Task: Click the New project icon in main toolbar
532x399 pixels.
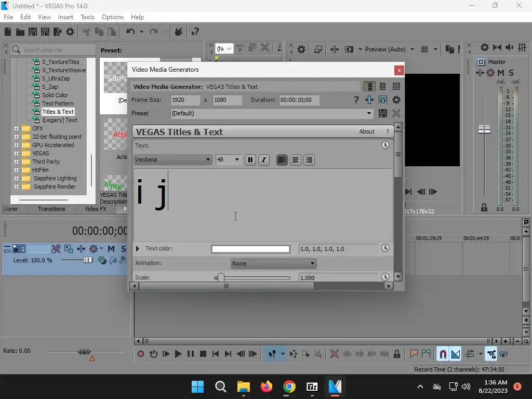Action: click(x=8, y=32)
